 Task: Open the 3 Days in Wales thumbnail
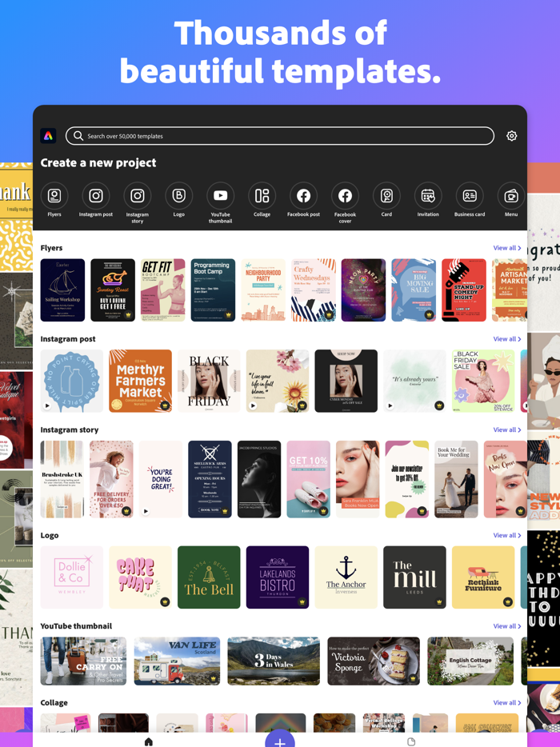point(274,661)
